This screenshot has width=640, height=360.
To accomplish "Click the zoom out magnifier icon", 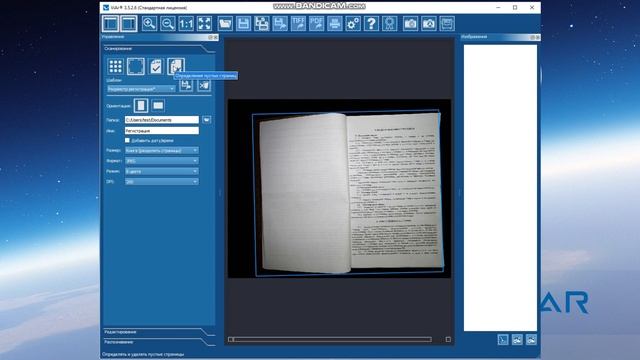I will point(168,24).
